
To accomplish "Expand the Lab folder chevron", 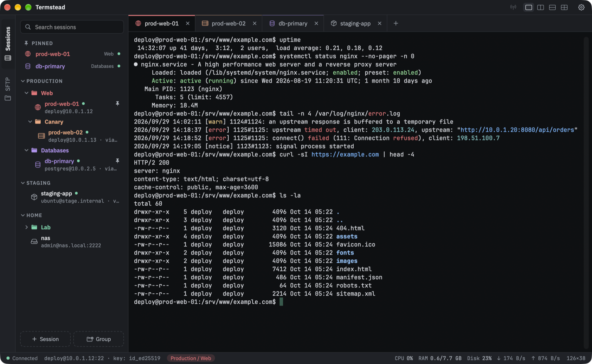I will pos(27,227).
